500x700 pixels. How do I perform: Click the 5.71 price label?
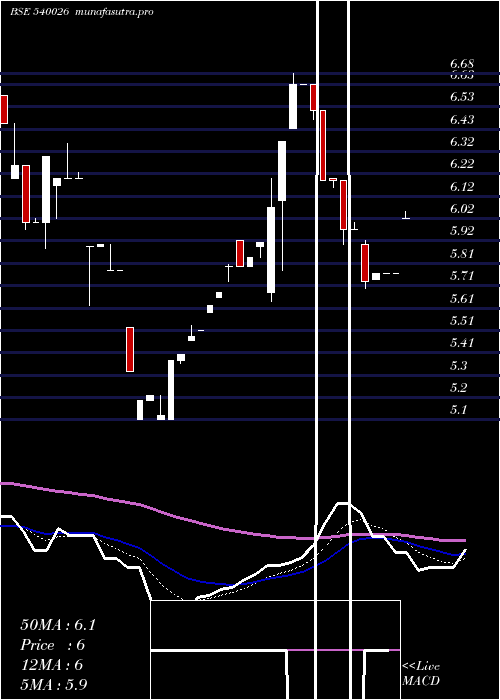pos(462,276)
